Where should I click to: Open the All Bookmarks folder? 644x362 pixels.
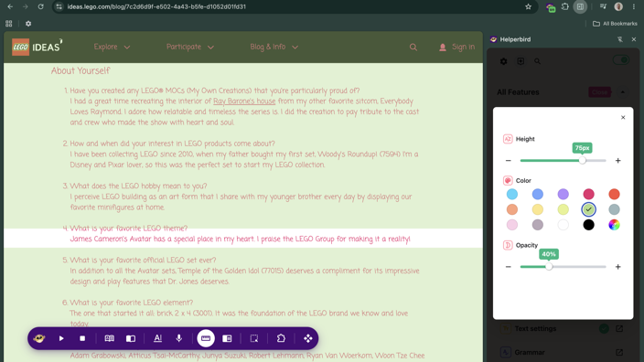615,24
